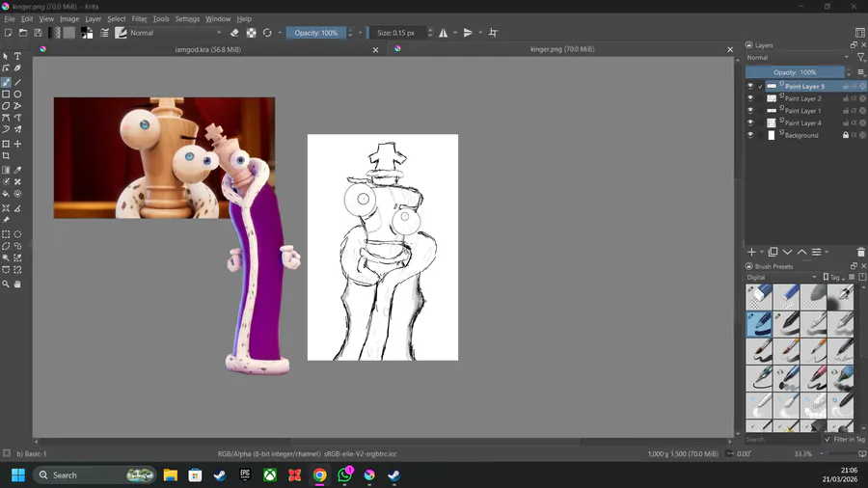
Task: Delete layer with trash icon
Action: (x=861, y=253)
